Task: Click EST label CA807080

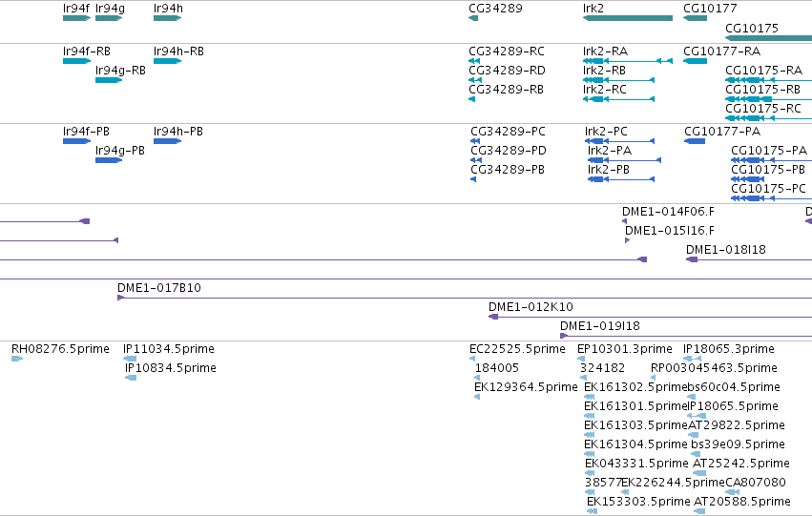Action: point(756,484)
